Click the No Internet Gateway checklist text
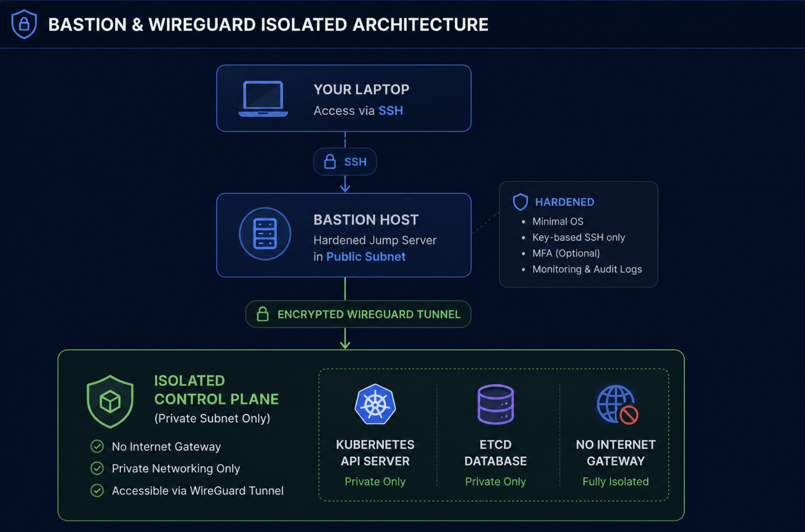The width and height of the screenshot is (805, 532). (x=166, y=446)
